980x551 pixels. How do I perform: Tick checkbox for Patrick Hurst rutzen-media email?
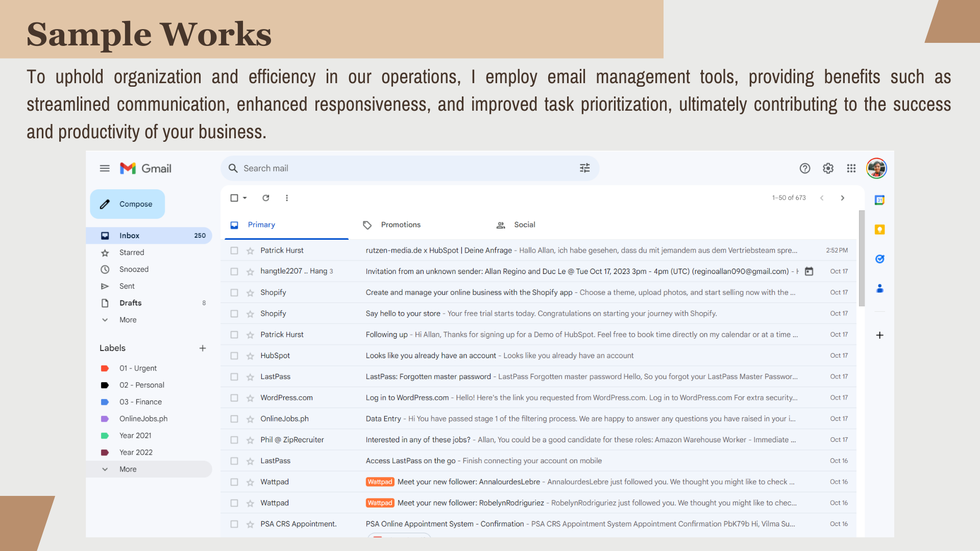click(x=234, y=251)
